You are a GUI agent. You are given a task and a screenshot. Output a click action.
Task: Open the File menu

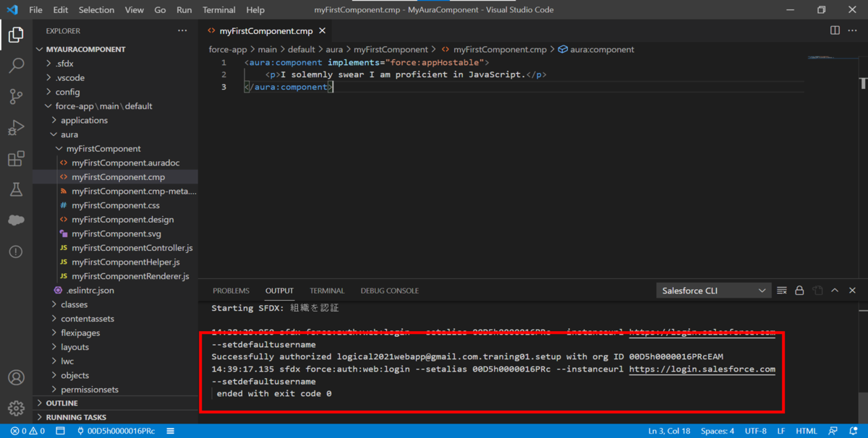(35, 10)
